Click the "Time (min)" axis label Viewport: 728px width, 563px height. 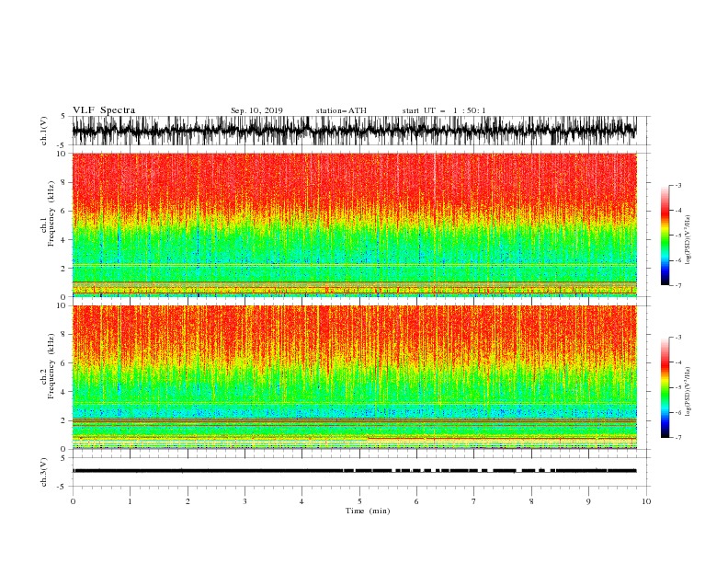pos(368,511)
